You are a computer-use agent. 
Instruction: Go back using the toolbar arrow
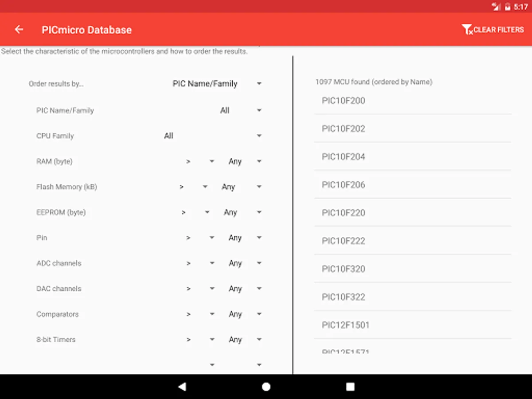(x=19, y=30)
